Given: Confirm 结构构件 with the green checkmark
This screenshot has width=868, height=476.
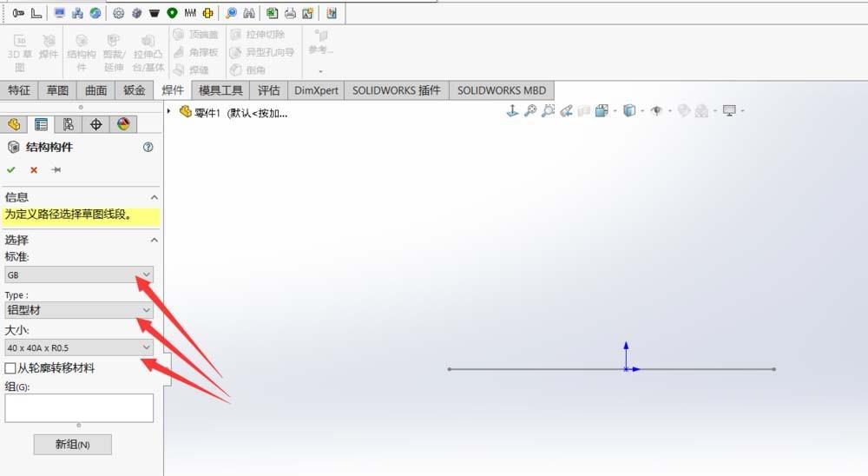Looking at the screenshot, I should [10, 169].
